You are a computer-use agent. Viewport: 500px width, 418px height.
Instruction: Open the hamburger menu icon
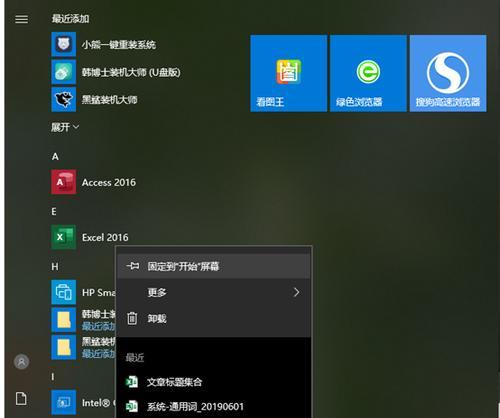[22, 19]
